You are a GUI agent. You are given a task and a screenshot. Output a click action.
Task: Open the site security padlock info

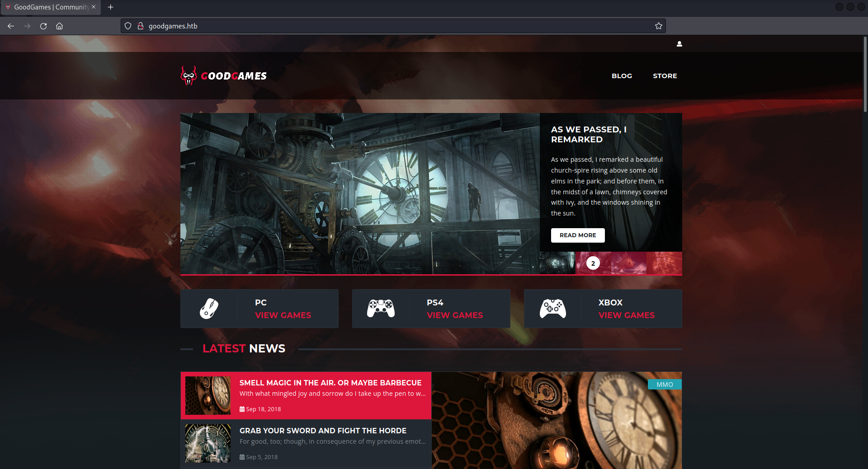click(141, 26)
